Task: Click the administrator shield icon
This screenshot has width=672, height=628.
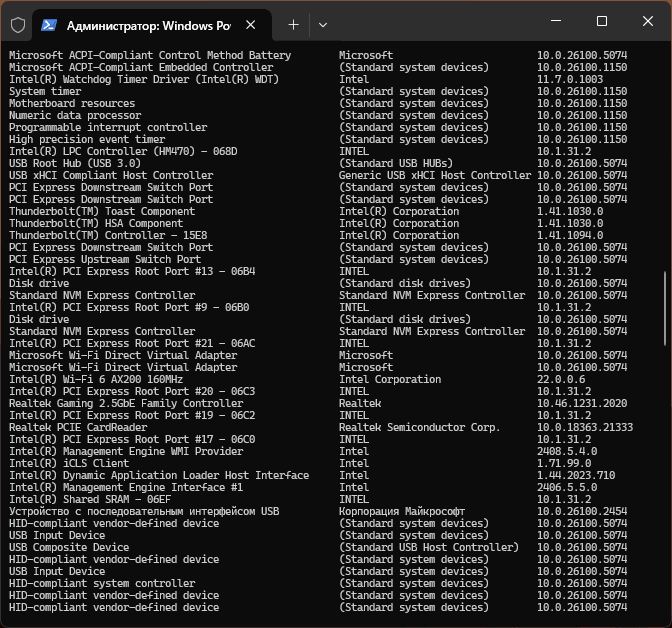Action: (x=17, y=23)
